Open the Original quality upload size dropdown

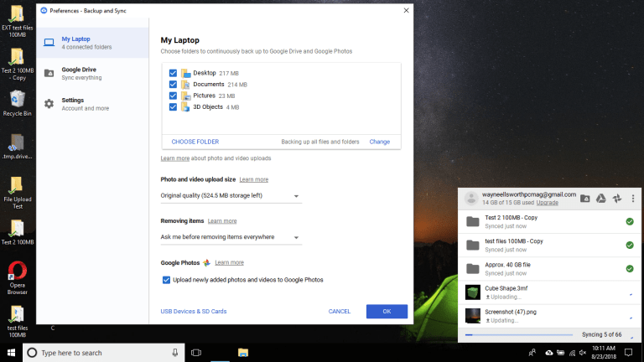pyautogui.click(x=231, y=196)
